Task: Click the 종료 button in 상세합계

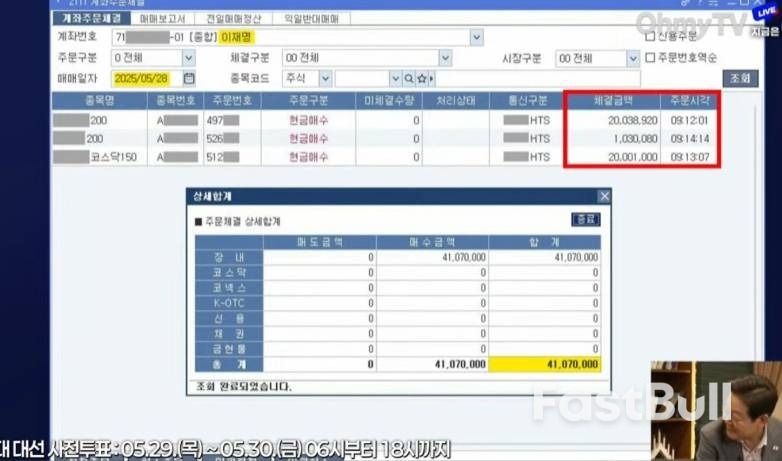Action: [586, 220]
